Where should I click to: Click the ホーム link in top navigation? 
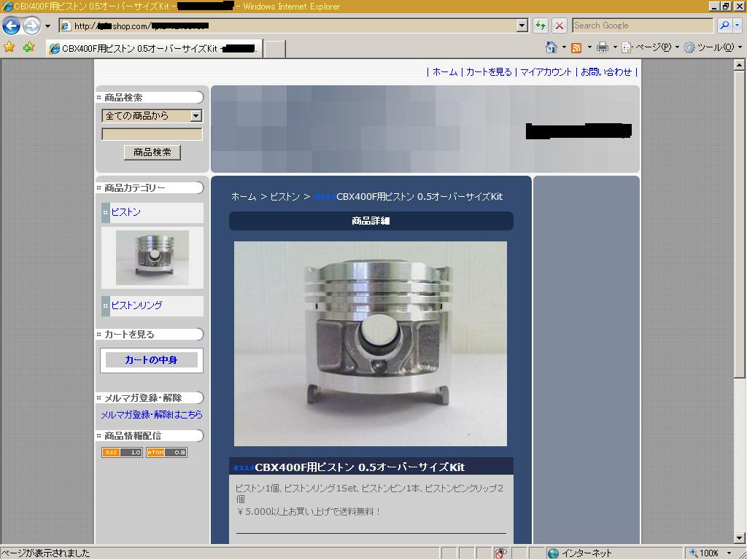point(445,72)
